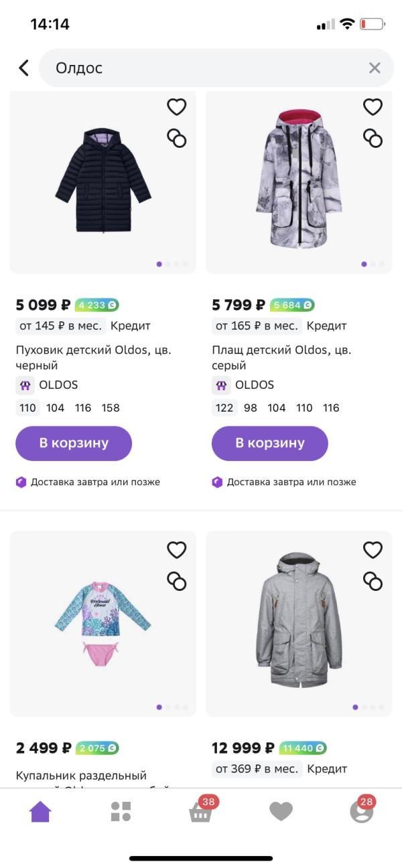The height and width of the screenshot is (868, 402).
Task: Add gray raincoat to comparison
Action: click(x=373, y=139)
